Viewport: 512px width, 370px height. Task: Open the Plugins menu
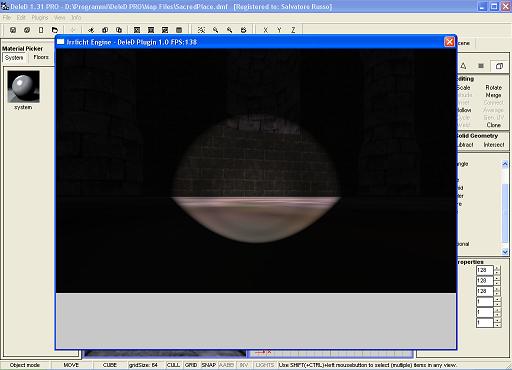tap(40, 17)
